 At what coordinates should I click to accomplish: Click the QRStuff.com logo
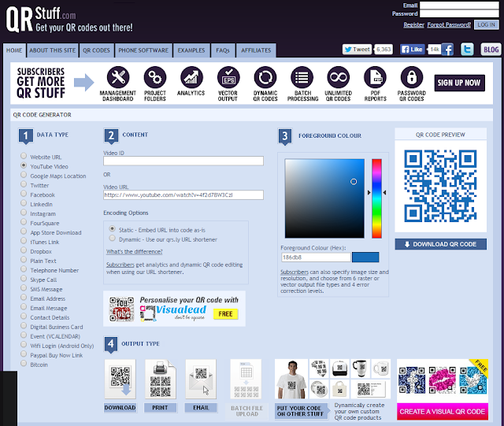click(69, 19)
